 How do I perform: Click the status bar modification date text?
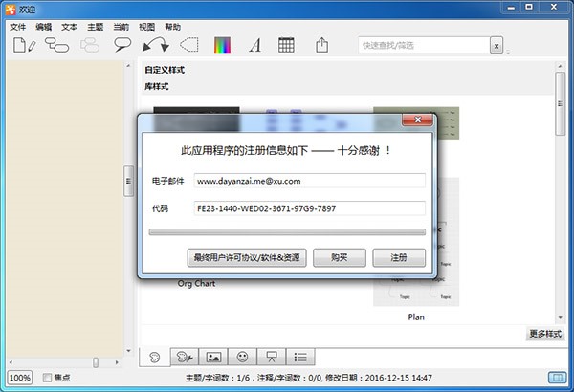pos(379,378)
